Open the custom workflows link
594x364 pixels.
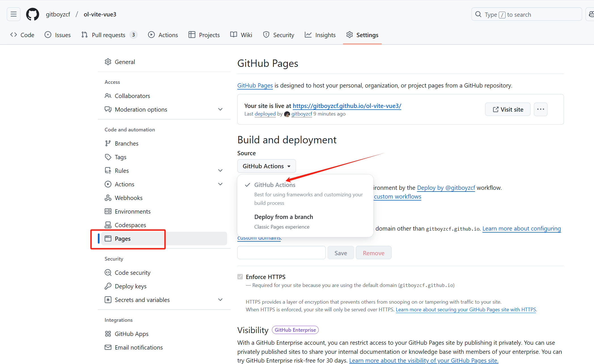pyautogui.click(x=398, y=197)
